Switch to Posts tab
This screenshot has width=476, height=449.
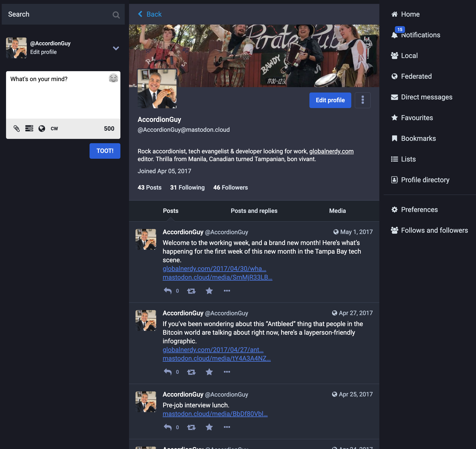tap(171, 211)
